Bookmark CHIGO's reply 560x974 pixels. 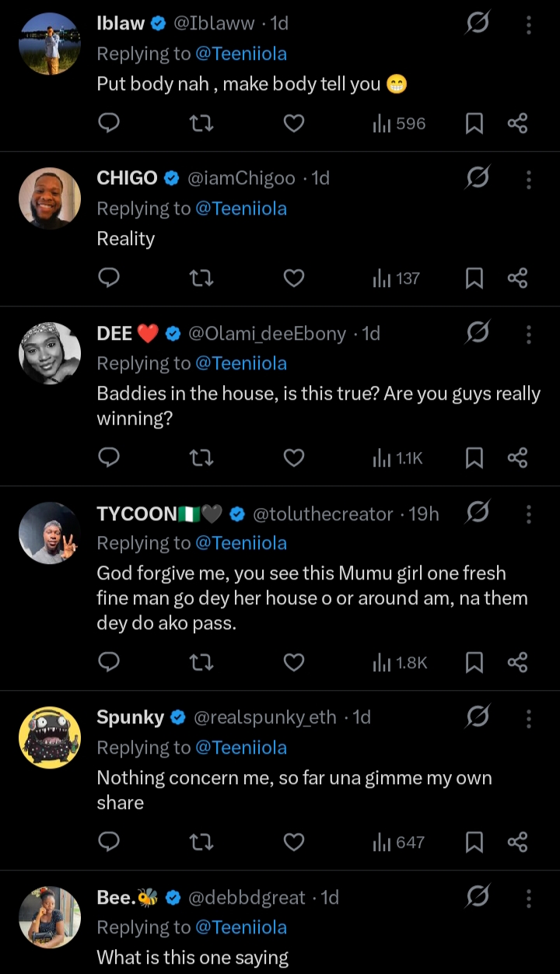click(474, 278)
